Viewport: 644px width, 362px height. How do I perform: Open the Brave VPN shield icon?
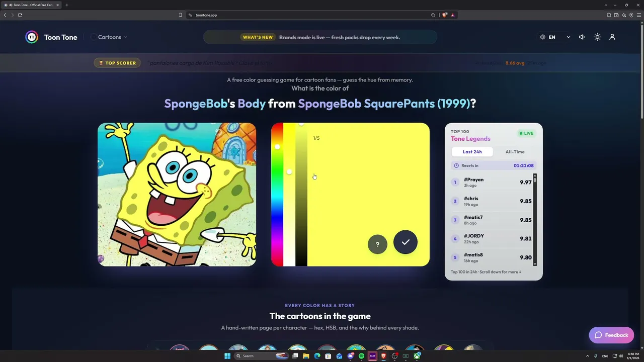[631, 15]
